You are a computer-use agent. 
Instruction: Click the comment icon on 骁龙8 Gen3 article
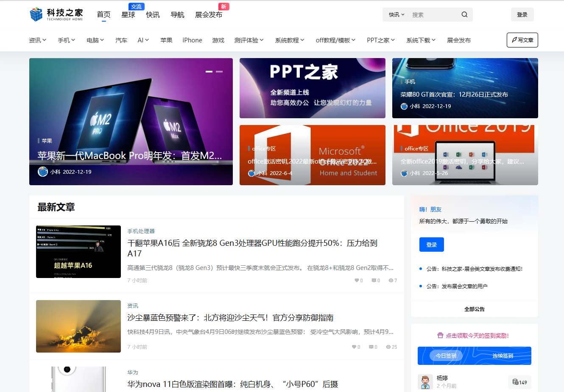374,280
